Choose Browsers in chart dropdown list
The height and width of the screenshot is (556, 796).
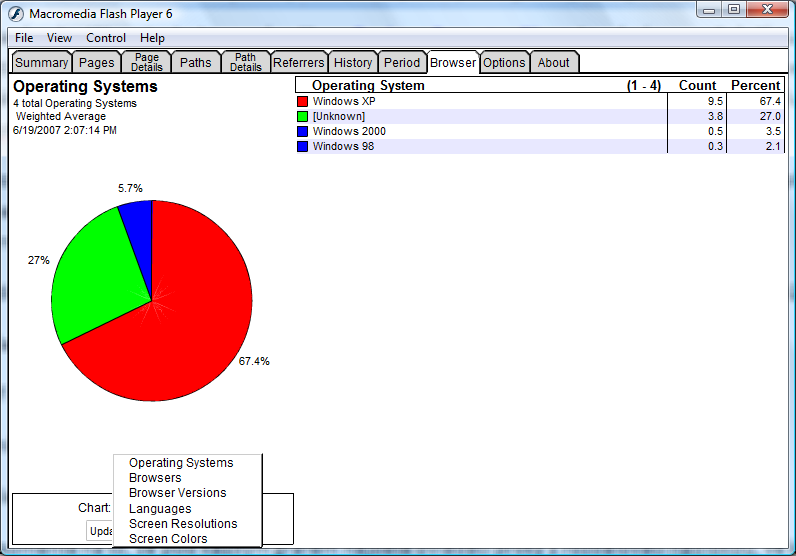[x=155, y=478]
